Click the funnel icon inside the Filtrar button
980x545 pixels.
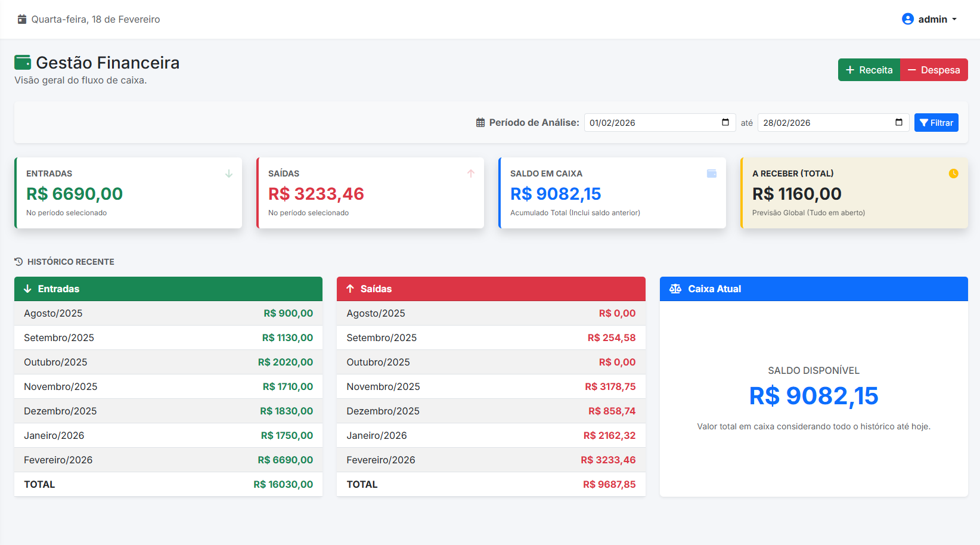pos(925,122)
